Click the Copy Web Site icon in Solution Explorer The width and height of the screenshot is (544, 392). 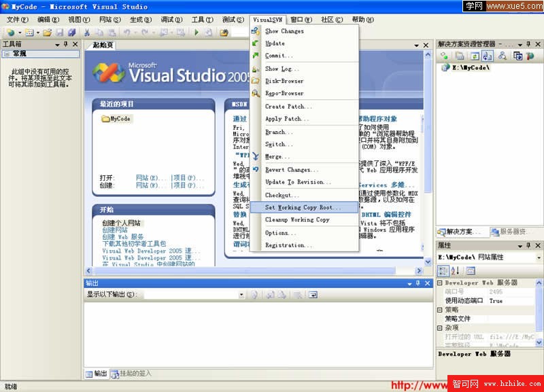tap(517, 56)
